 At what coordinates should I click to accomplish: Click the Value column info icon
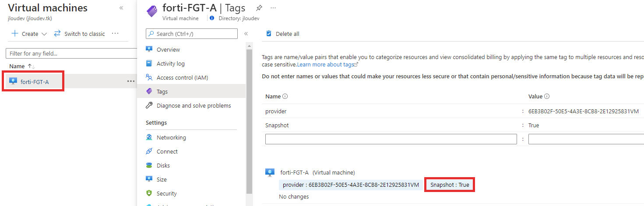[547, 97]
